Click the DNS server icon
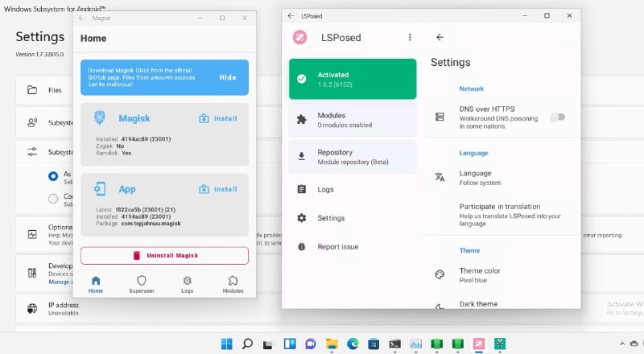The width and height of the screenshot is (644, 354). point(440,117)
